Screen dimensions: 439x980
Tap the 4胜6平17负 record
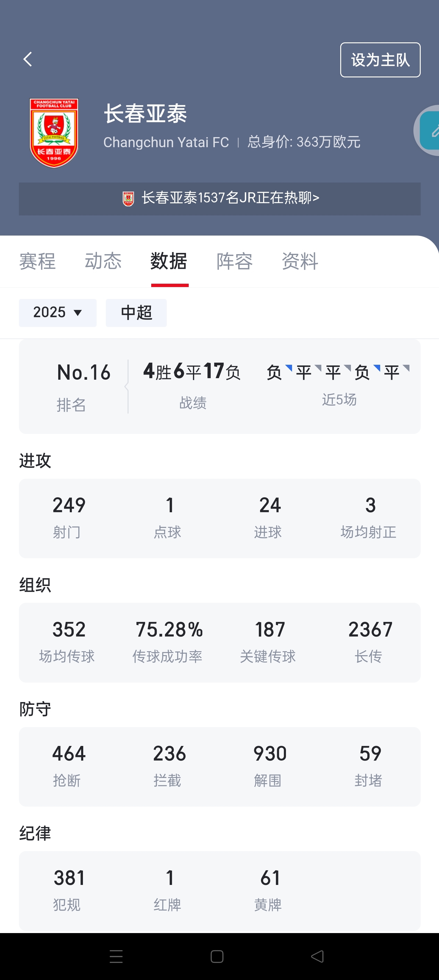click(x=192, y=372)
